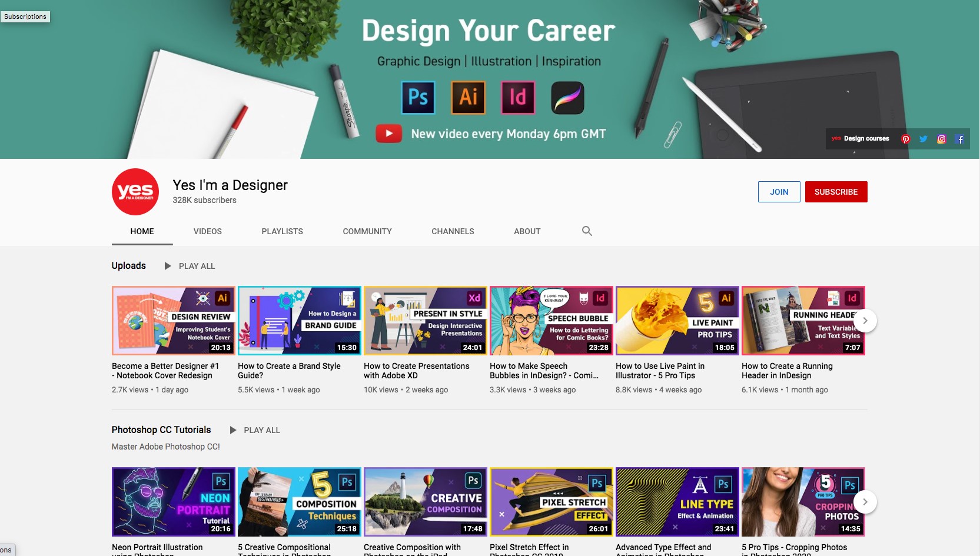Advance the Uploads carousel with the right chevron
Viewport: 980px width, 556px height.
(865, 321)
